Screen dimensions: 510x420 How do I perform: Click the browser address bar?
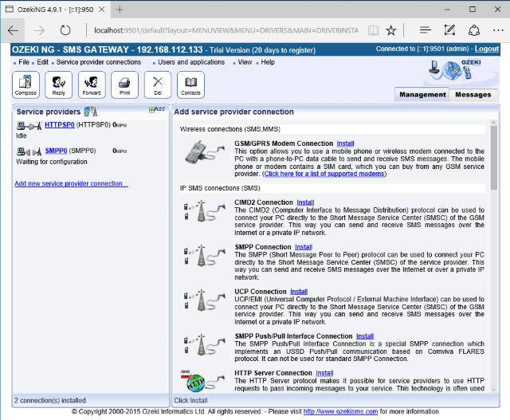[226, 30]
